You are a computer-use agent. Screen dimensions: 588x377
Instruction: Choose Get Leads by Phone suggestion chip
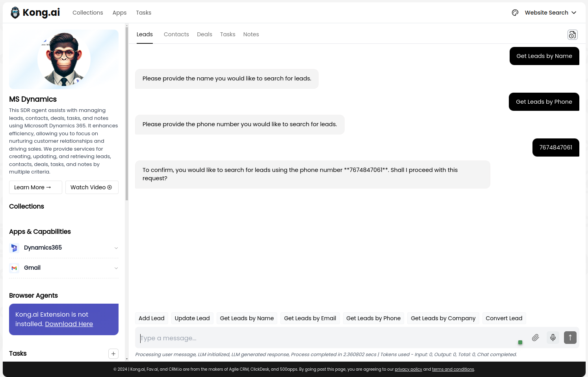tap(373, 318)
